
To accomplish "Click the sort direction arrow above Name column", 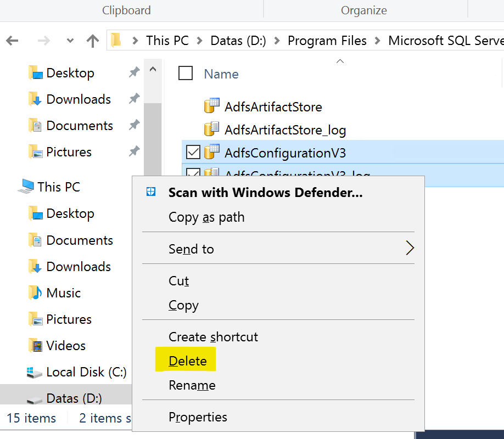I will tap(340, 61).
